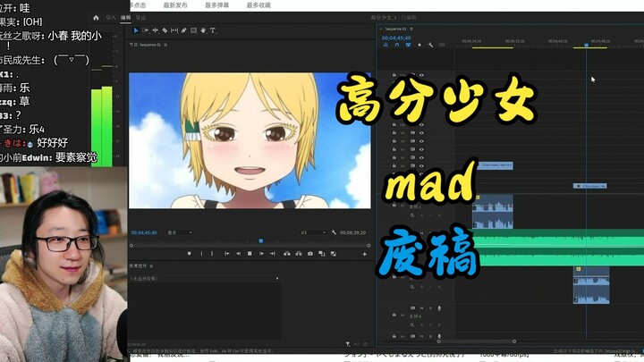Step back one frame
The width and height of the screenshot is (644, 362).
click(x=238, y=254)
